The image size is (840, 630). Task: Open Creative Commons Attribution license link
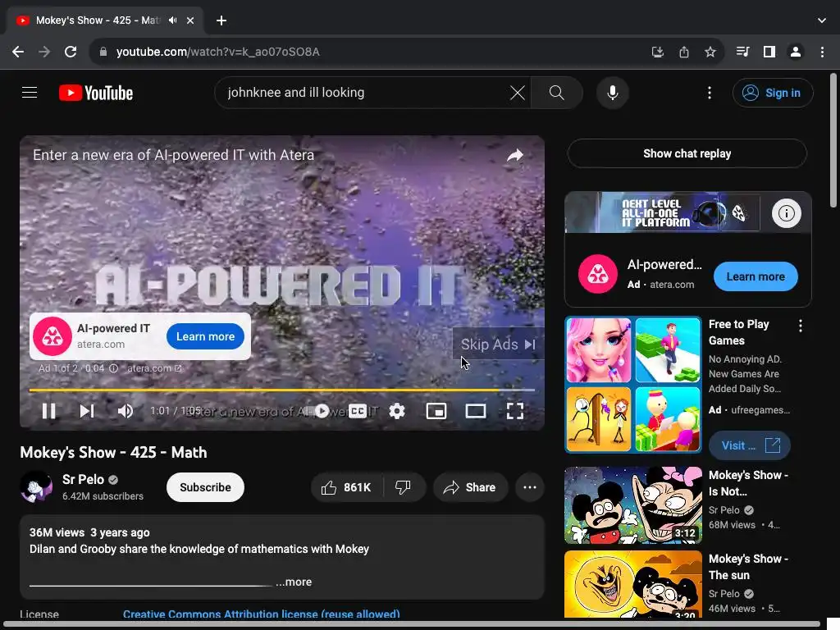(x=262, y=614)
